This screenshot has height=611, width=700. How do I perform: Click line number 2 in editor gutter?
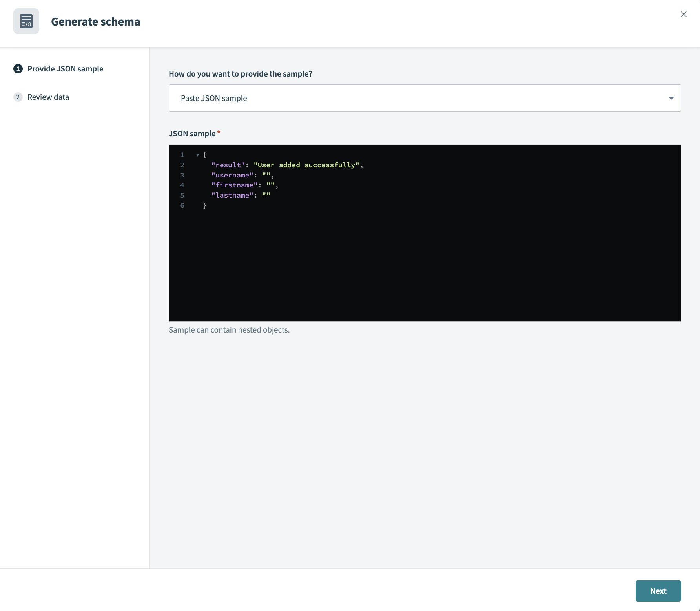[x=182, y=165]
